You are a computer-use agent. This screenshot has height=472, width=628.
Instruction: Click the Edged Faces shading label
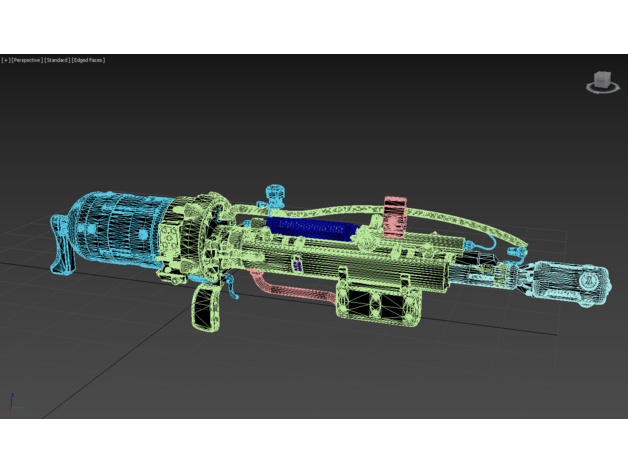point(88,60)
